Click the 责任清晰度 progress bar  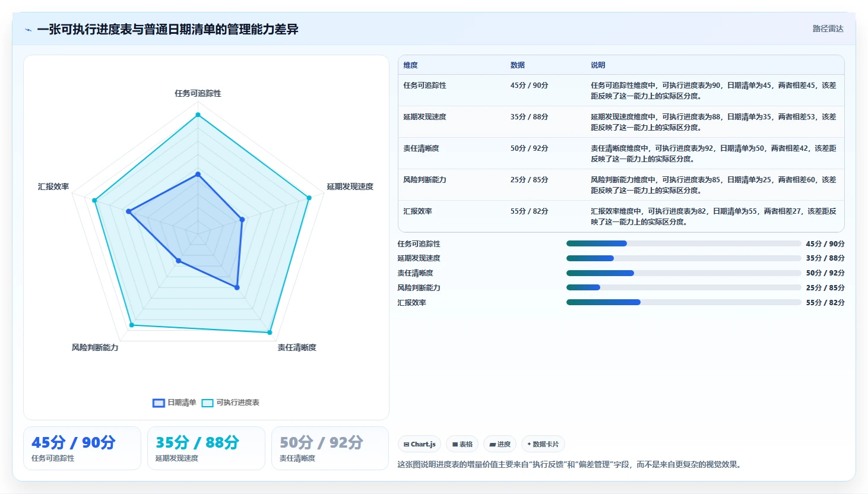(683, 273)
